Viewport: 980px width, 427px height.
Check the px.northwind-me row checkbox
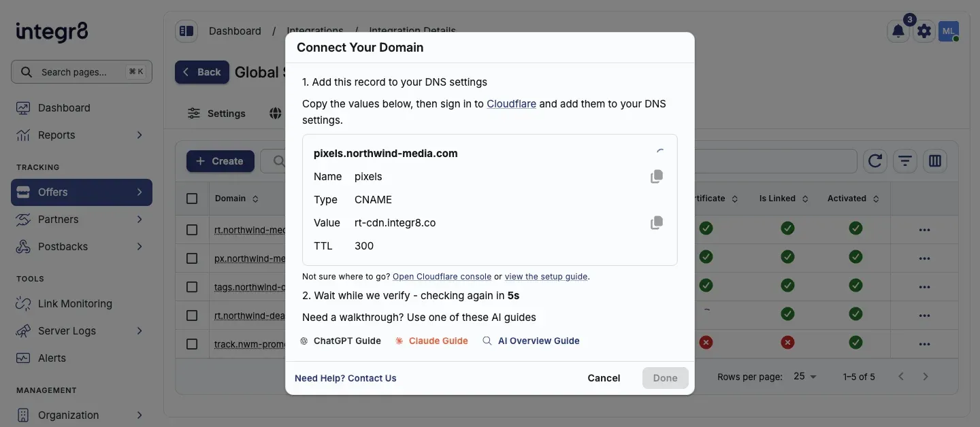click(x=192, y=258)
